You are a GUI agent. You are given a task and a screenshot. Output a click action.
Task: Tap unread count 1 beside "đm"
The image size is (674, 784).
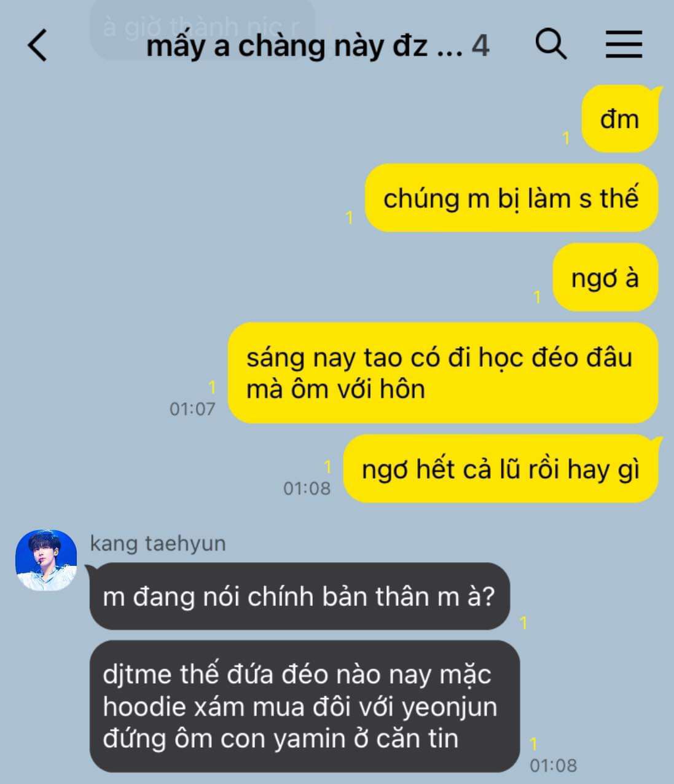tap(566, 138)
